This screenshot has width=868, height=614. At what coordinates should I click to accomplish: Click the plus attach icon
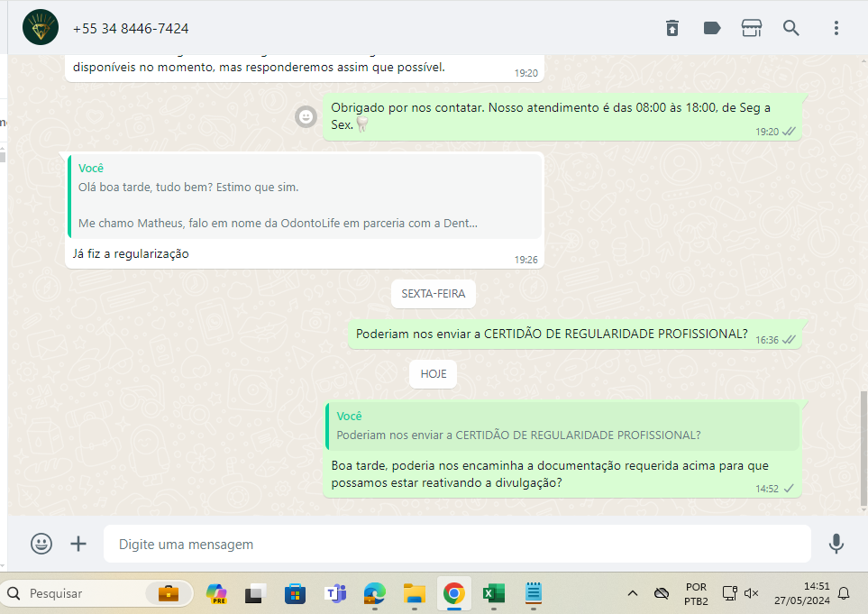[x=78, y=544]
